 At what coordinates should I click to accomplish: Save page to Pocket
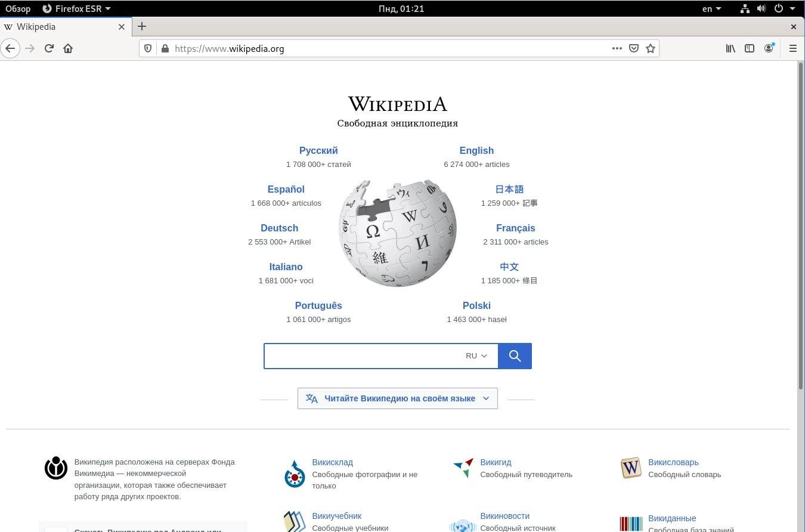pyautogui.click(x=634, y=48)
